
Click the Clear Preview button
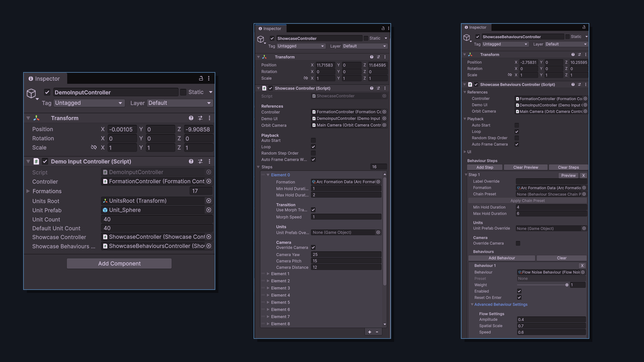pyautogui.click(x=526, y=167)
